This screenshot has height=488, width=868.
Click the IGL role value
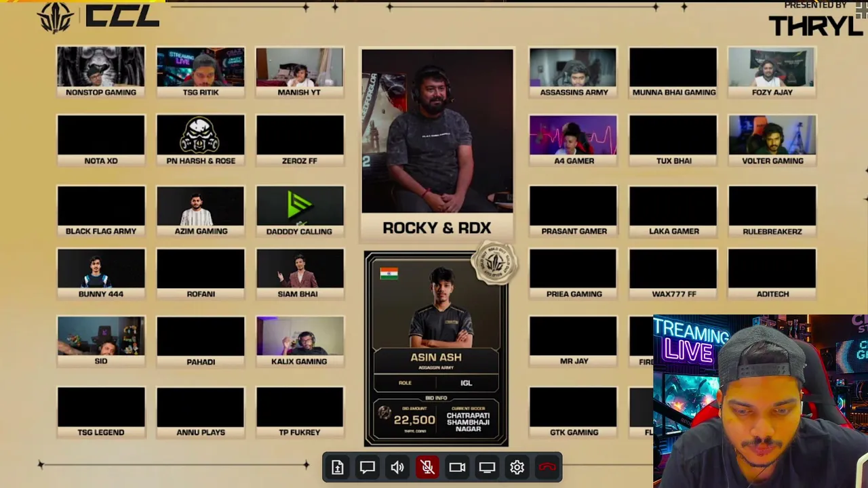[467, 383]
